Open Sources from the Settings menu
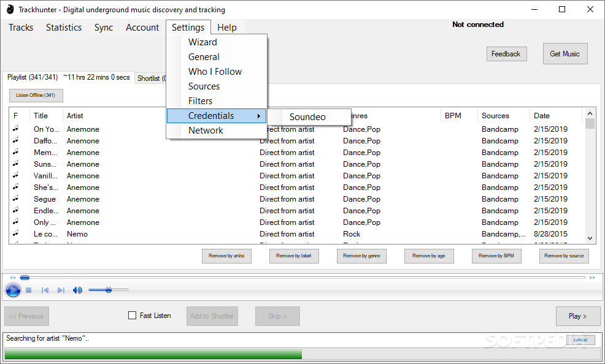 point(217,86)
